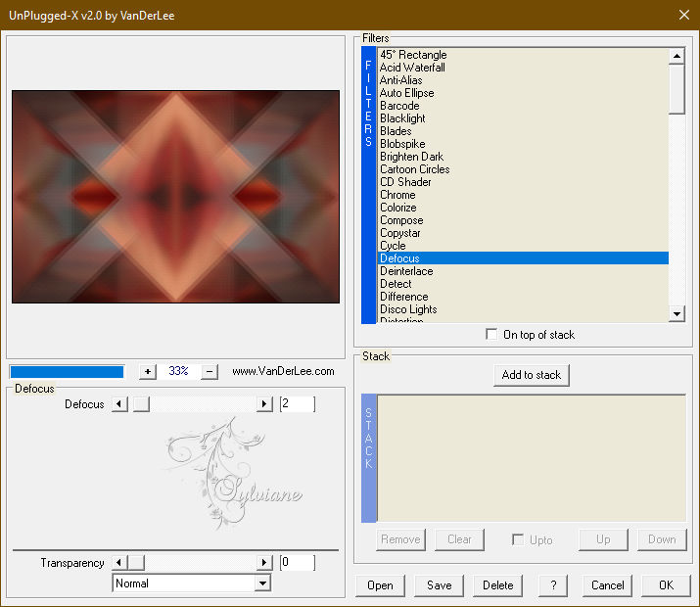Click the Defocus value input field

[298, 404]
